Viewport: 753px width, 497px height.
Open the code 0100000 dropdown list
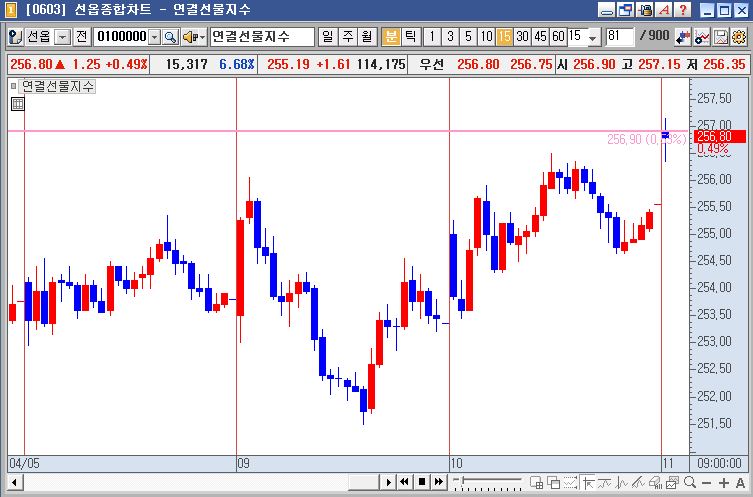tap(154, 37)
